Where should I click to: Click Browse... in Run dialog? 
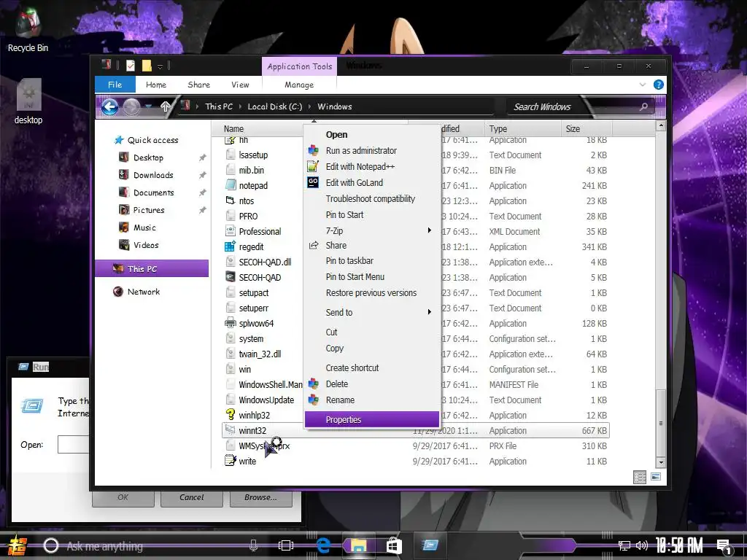(x=260, y=497)
